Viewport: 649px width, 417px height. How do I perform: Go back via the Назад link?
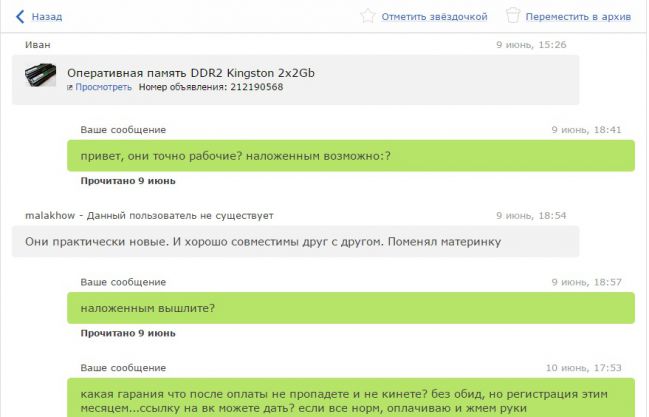(46, 17)
